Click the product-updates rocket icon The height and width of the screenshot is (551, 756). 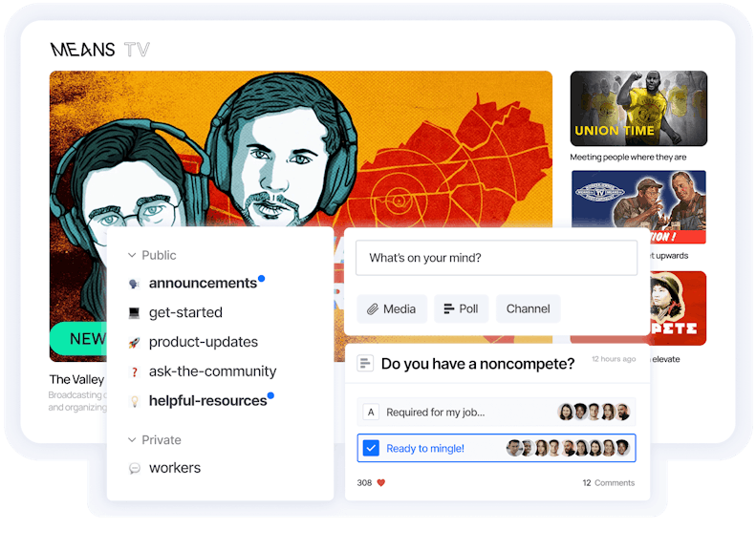coord(134,343)
